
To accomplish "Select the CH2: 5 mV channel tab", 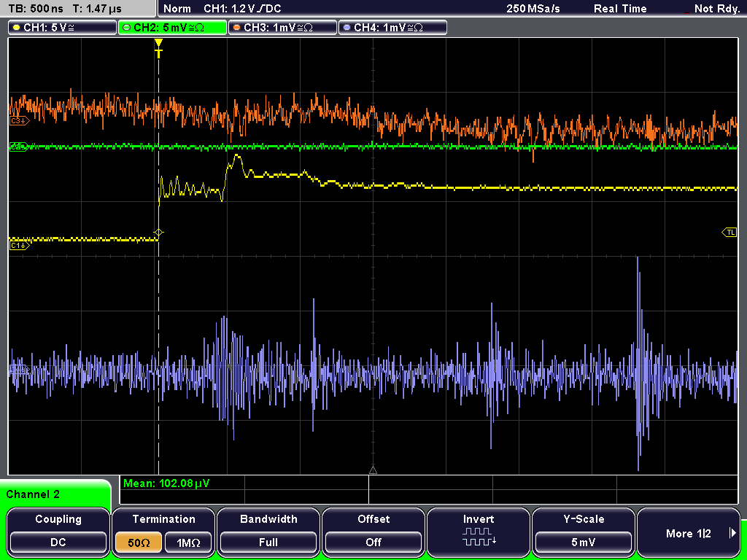I will click(x=172, y=28).
